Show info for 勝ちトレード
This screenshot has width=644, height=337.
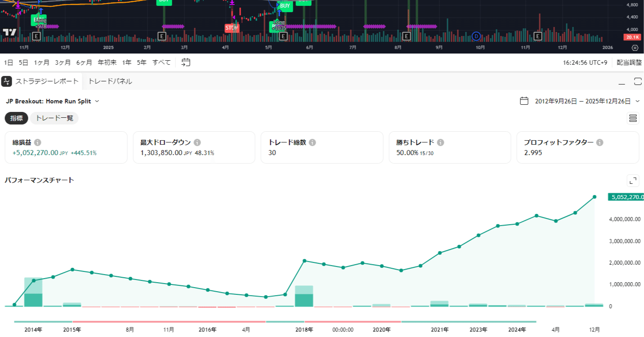click(x=441, y=142)
